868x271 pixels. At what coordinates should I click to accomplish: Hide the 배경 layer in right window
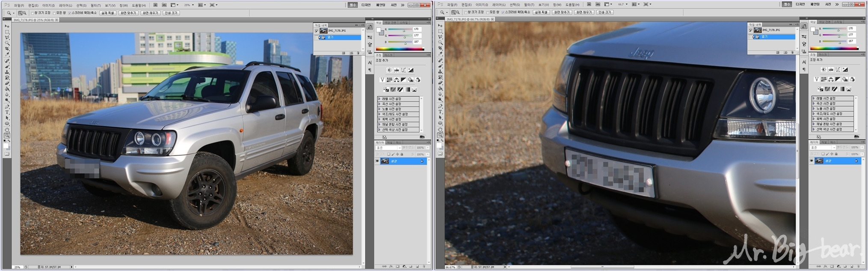[812, 161]
